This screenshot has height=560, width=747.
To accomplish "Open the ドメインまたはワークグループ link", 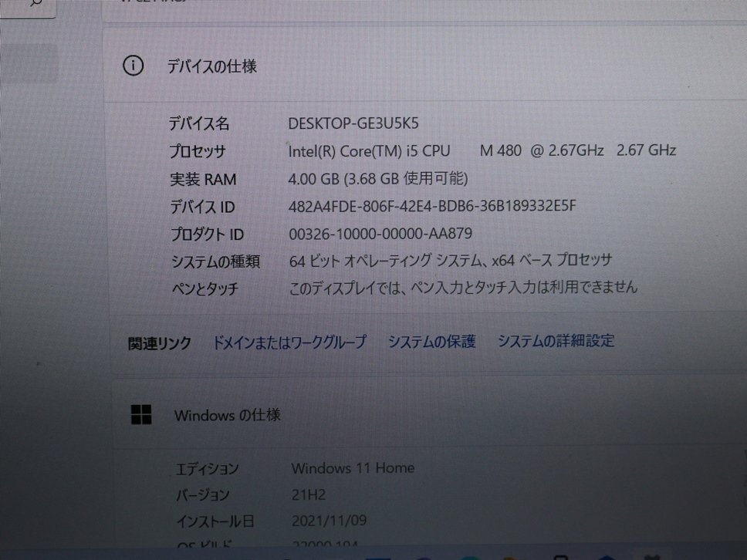I will point(289,342).
